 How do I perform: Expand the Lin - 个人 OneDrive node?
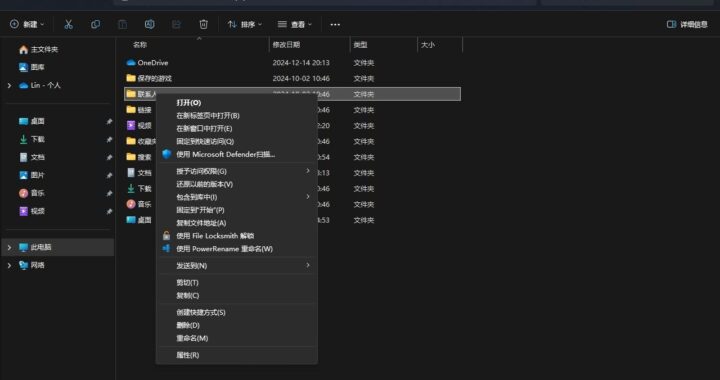pos(9,85)
